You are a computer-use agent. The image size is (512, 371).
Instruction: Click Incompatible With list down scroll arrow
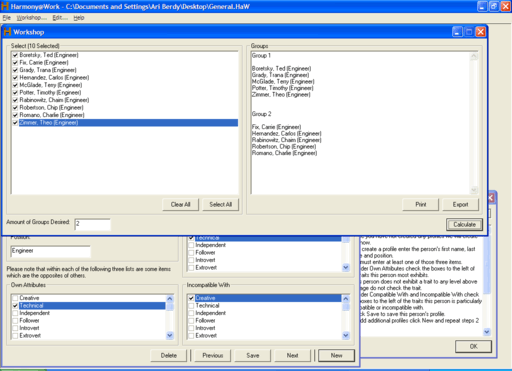pos(346,335)
